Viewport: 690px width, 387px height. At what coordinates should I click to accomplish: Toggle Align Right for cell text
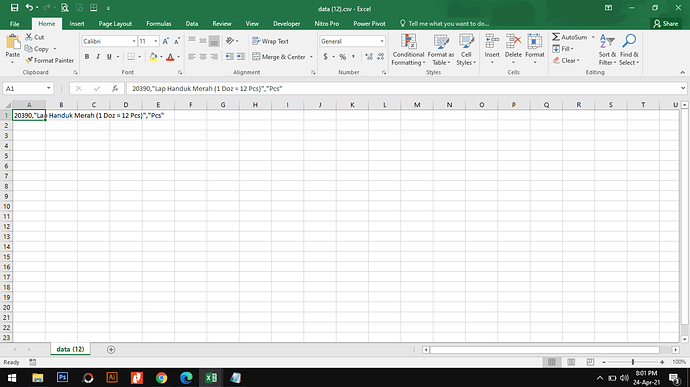(214, 57)
